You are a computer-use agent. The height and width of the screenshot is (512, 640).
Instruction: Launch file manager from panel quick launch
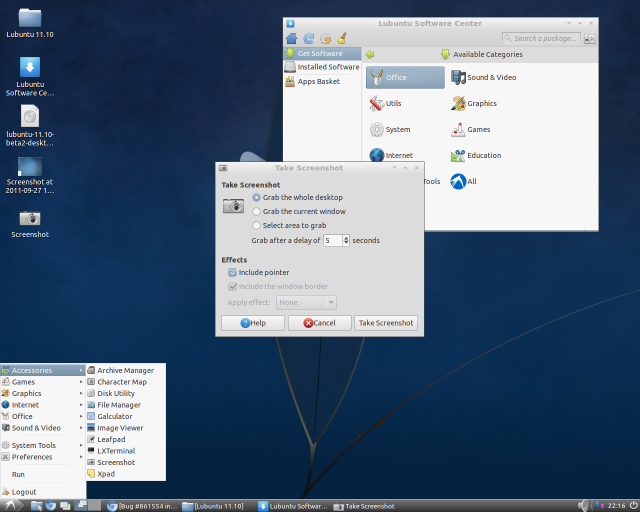coord(36,506)
